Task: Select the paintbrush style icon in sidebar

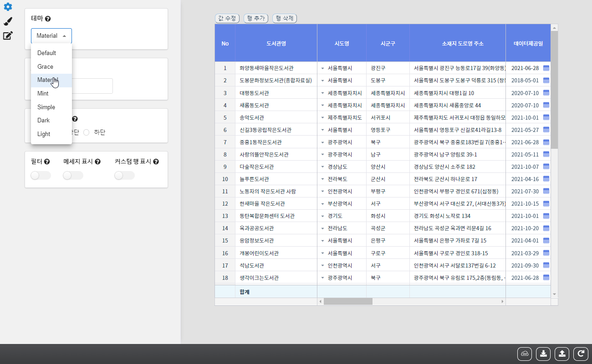Action: 8,21
